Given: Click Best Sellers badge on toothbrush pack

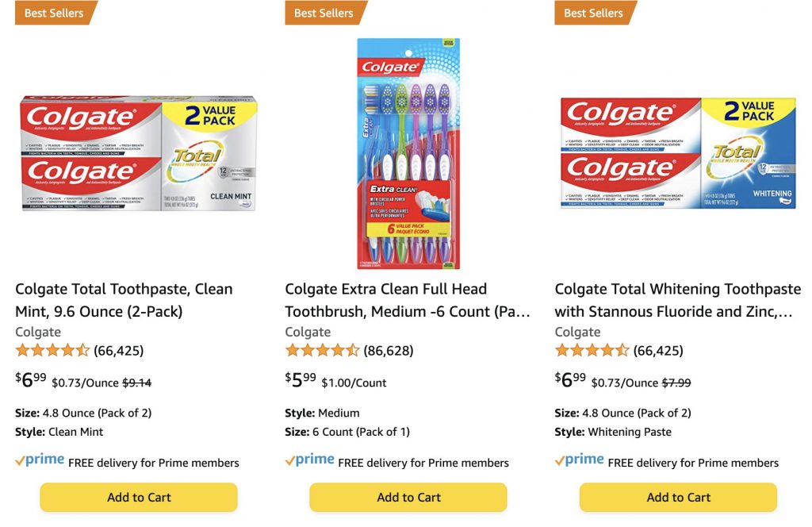Looking at the screenshot, I should coord(324,13).
